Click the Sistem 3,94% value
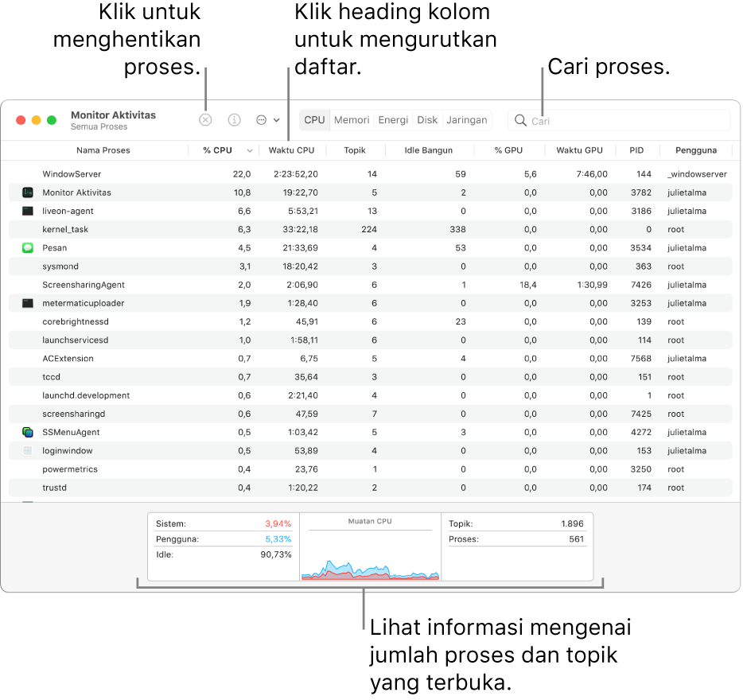 point(278,523)
